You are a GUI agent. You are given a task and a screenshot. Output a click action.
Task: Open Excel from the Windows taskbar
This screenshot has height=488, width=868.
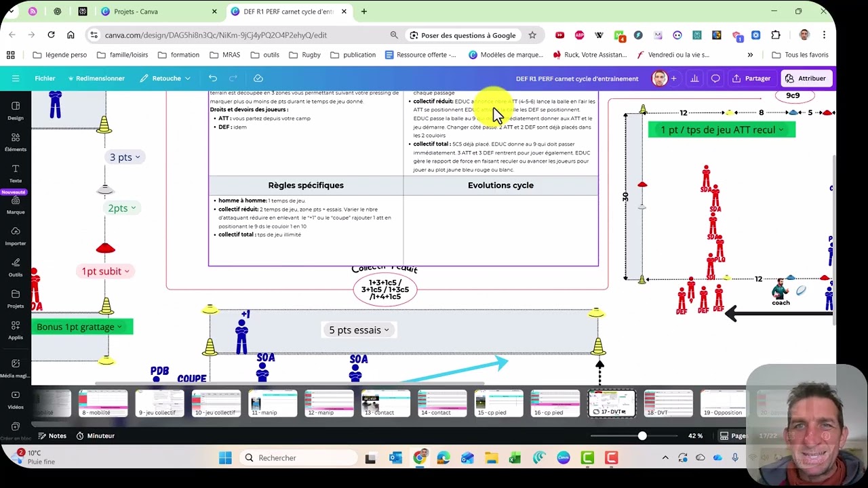515,458
